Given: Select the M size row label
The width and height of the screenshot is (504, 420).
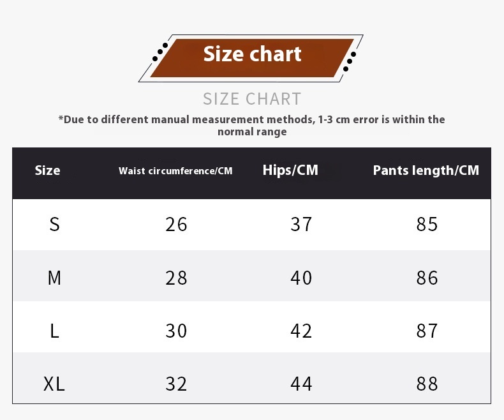Looking at the screenshot, I should point(54,278).
